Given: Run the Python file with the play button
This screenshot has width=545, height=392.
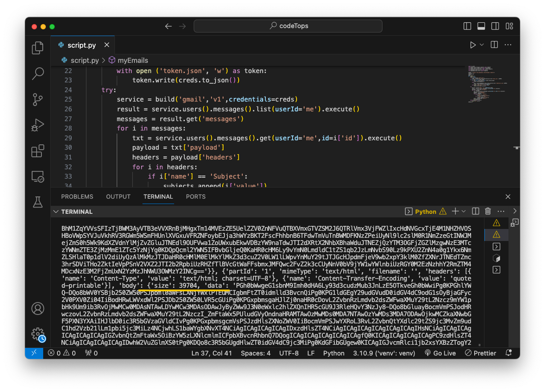Looking at the screenshot, I should (473, 45).
